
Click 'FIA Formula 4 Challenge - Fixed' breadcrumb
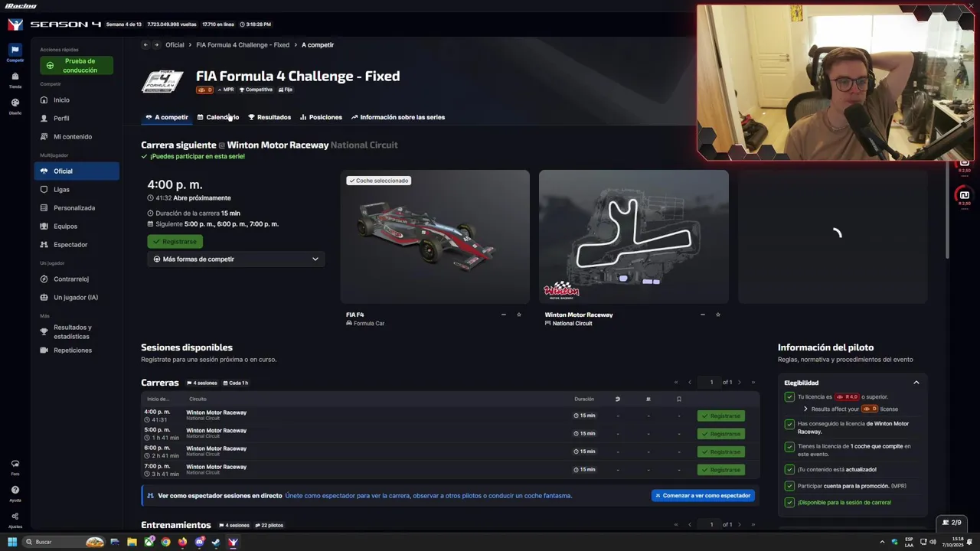pos(243,45)
